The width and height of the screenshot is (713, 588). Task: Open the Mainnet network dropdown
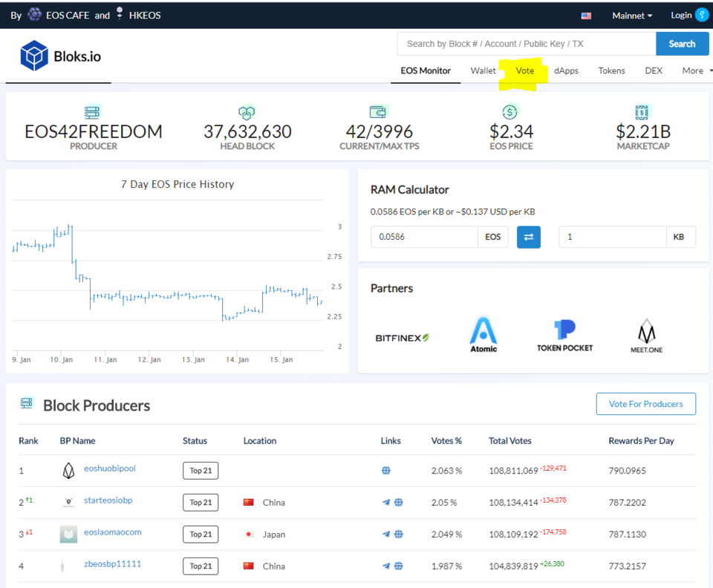(x=632, y=16)
